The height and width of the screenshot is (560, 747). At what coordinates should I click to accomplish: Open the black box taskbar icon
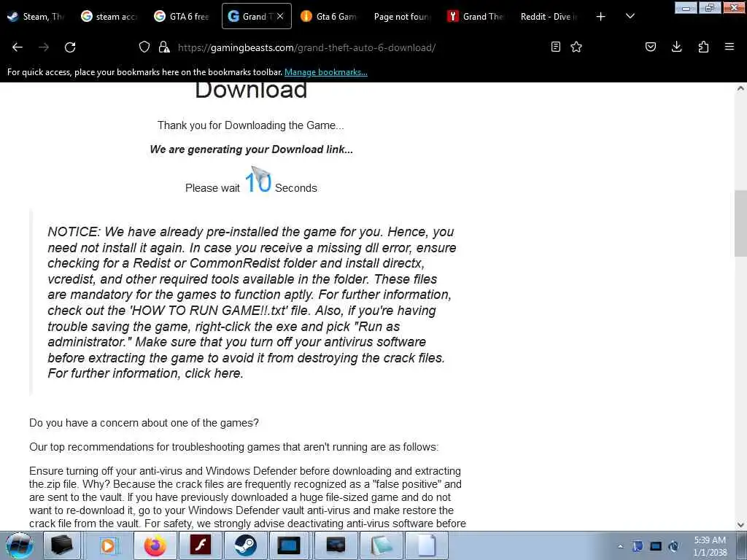pos(61,545)
